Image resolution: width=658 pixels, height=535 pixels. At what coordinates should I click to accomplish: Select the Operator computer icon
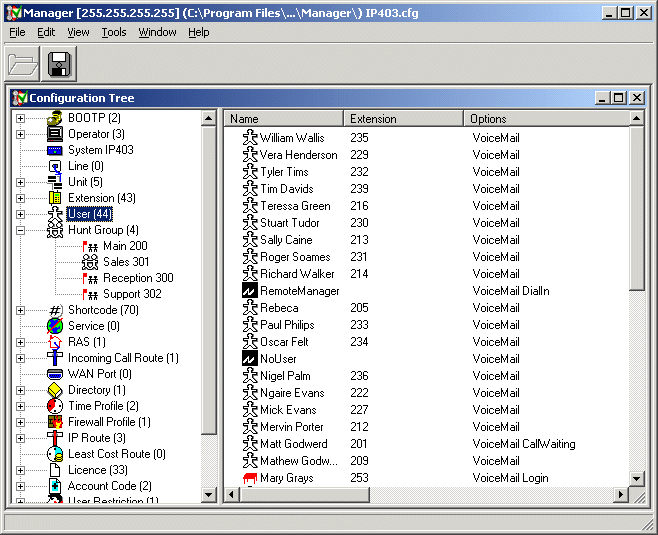pos(55,134)
